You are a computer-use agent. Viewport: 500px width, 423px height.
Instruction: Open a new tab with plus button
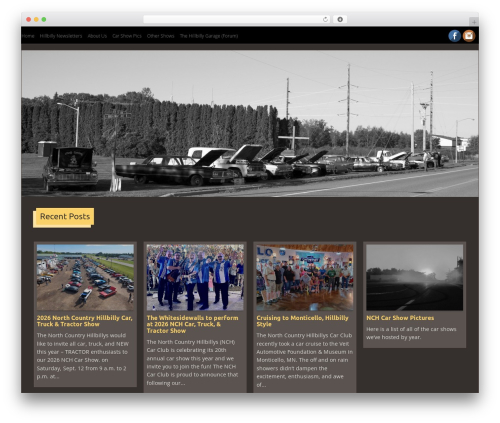(474, 22)
